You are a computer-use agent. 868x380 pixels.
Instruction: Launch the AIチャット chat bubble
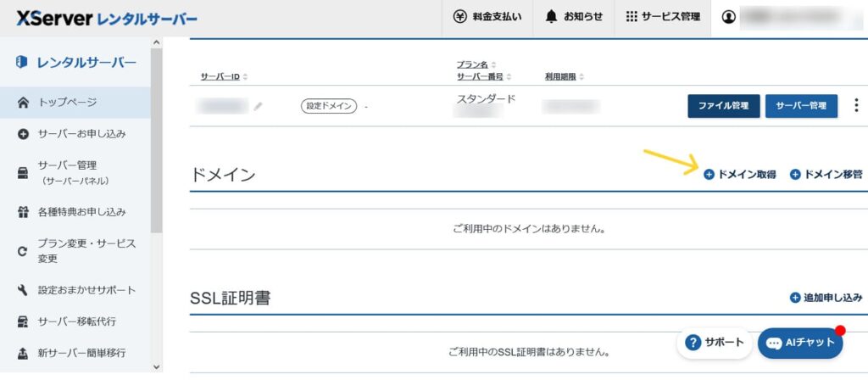point(800,343)
